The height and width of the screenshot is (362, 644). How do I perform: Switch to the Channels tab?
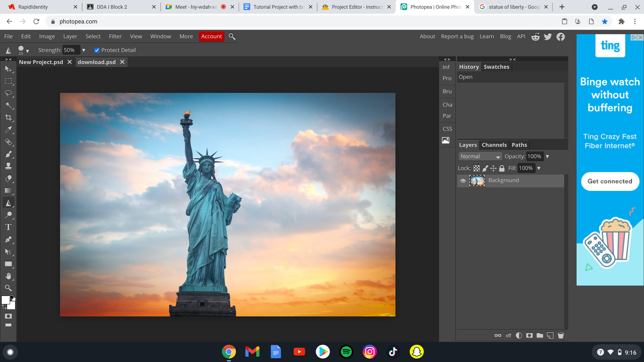tap(494, 145)
